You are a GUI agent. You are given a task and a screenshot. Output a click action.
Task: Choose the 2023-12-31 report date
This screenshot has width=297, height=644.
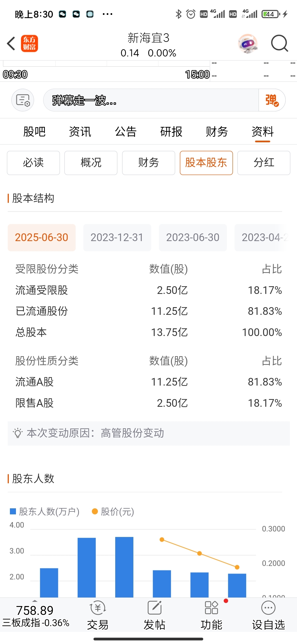[117, 238]
